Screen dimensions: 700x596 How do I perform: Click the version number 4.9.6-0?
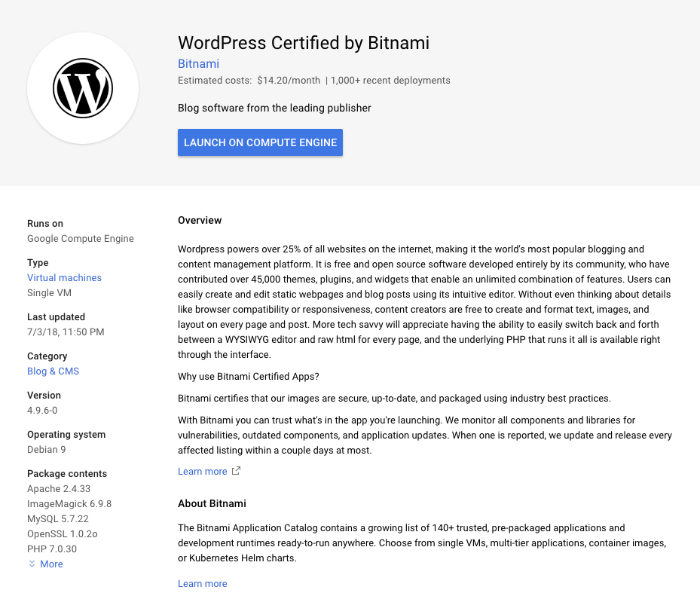point(42,411)
